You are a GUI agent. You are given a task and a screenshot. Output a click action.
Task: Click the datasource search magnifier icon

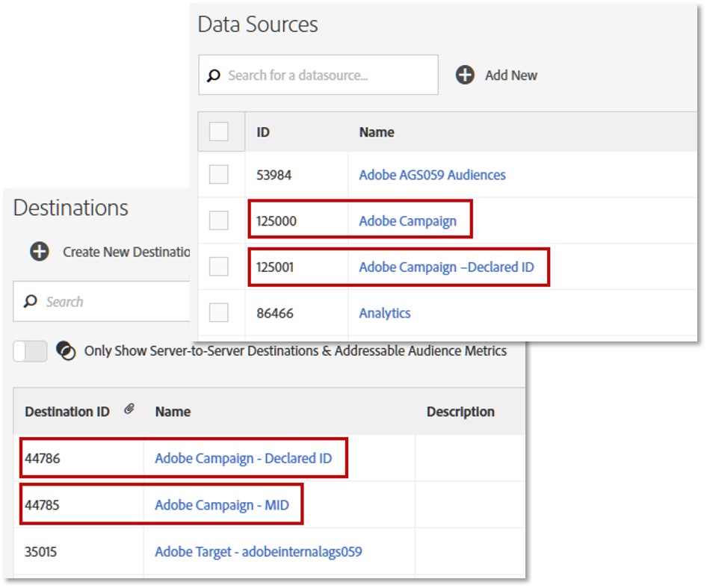[x=213, y=75]
